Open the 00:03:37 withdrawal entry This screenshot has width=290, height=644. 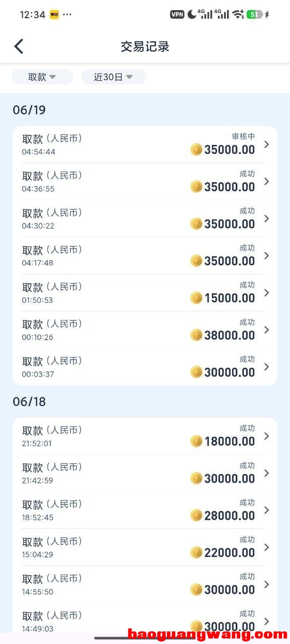point(145,367)
